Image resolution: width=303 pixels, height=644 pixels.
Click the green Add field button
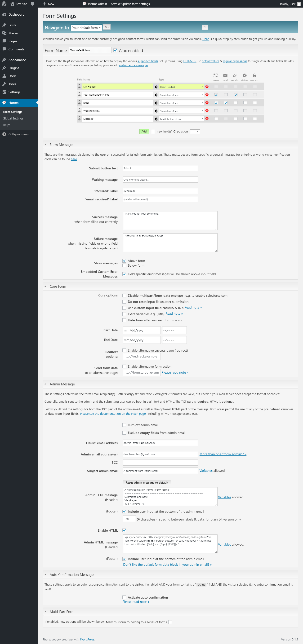pyautogui.click(x=144, y=132)
